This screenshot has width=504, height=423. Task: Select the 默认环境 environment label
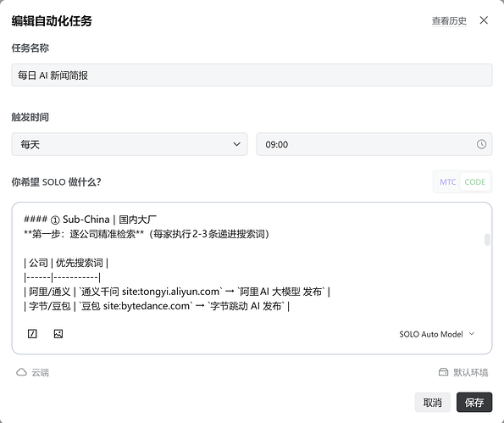click(x=471, y=372)
